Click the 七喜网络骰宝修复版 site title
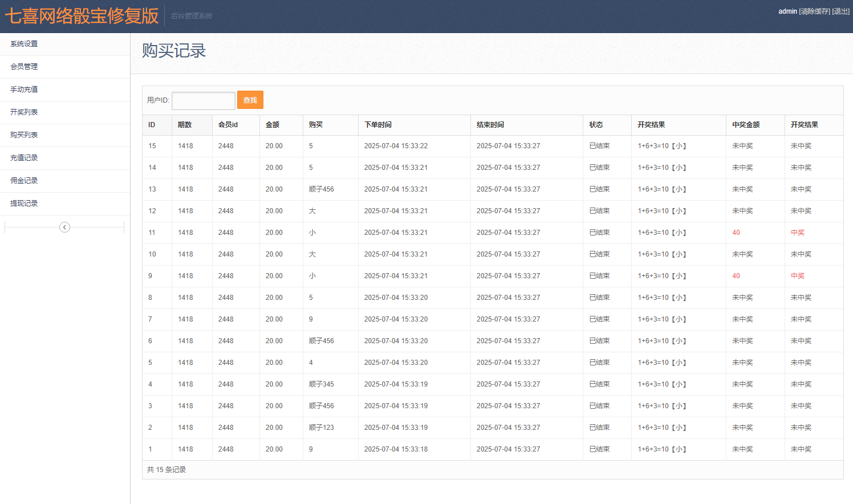Screen dimensions: 853x504 point(82,16)
